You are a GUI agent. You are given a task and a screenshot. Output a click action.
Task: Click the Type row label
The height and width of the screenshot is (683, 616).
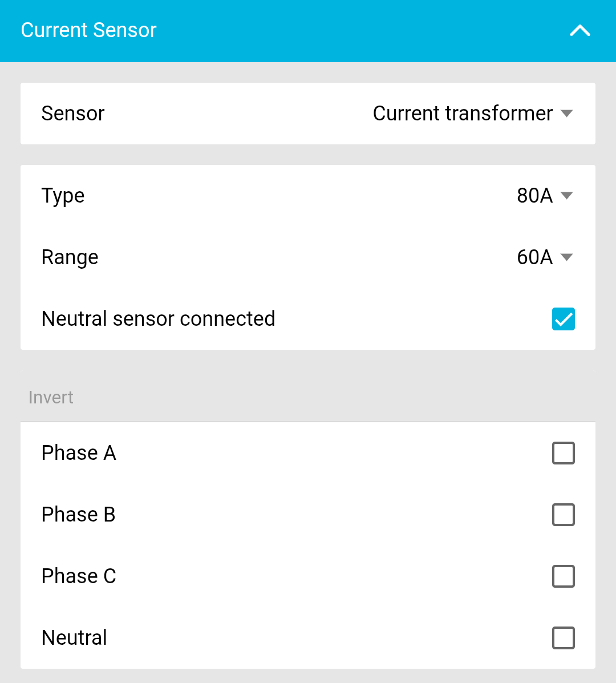[63, 196]
